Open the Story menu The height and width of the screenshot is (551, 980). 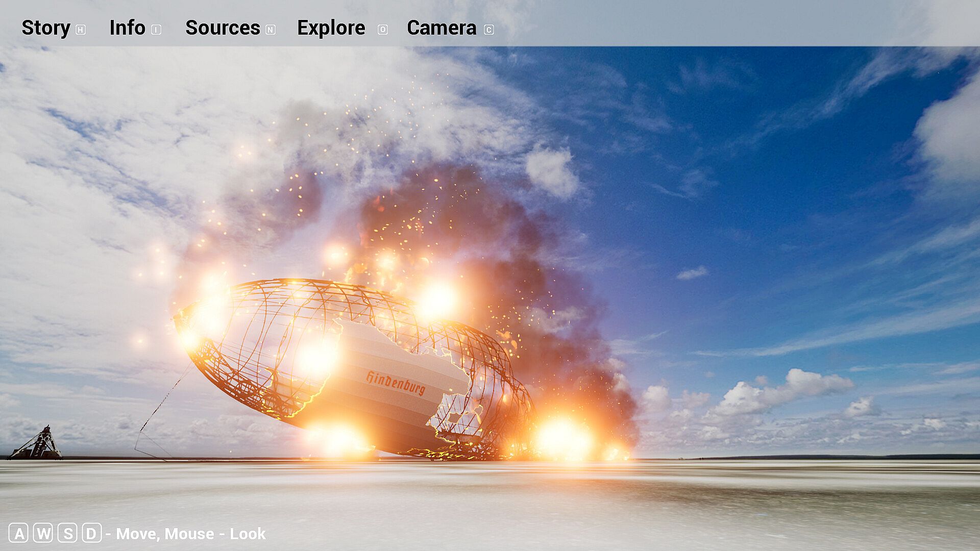tap(45, 28)
